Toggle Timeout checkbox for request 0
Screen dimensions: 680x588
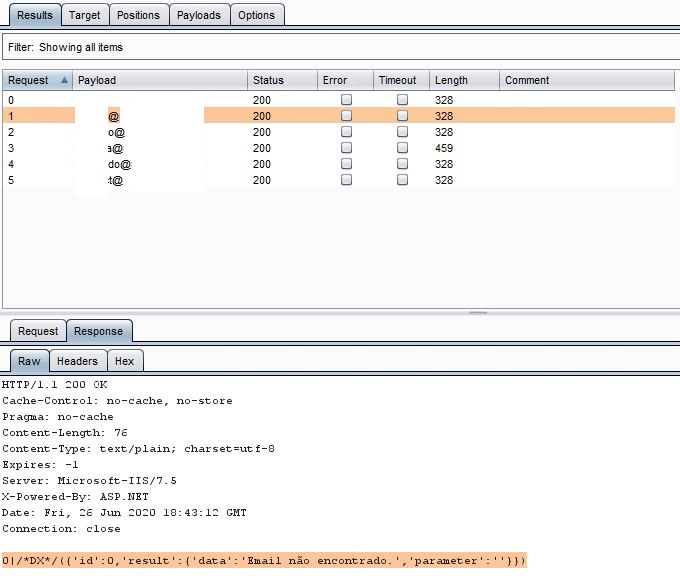pyautogui.click(x=402, y=100)
